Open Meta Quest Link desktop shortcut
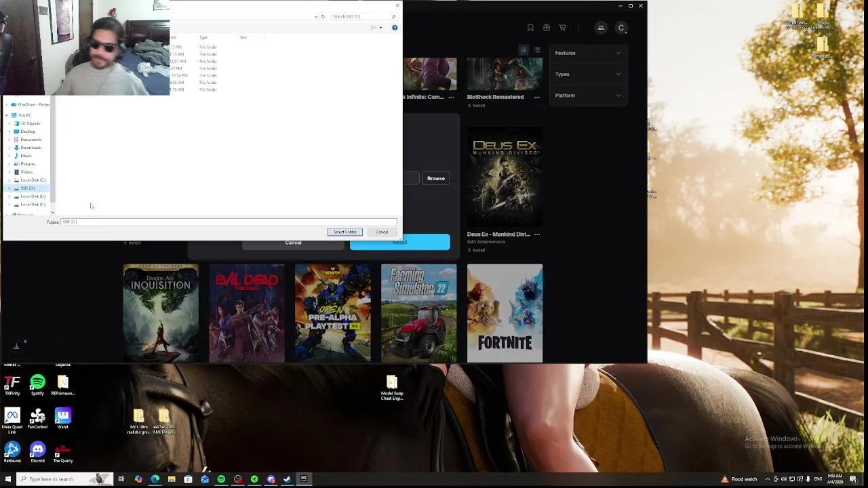Screen dimensions: 868x488 click(12, 420)
